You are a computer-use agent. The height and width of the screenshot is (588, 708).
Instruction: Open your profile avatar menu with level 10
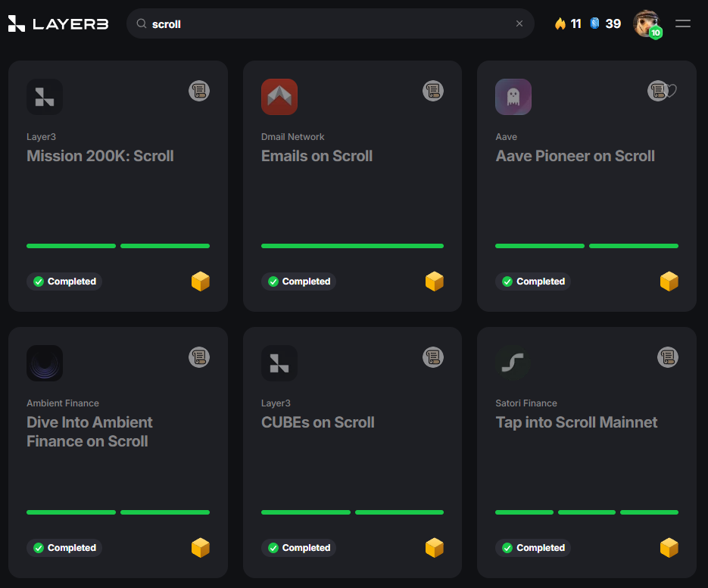coord(647,23)
